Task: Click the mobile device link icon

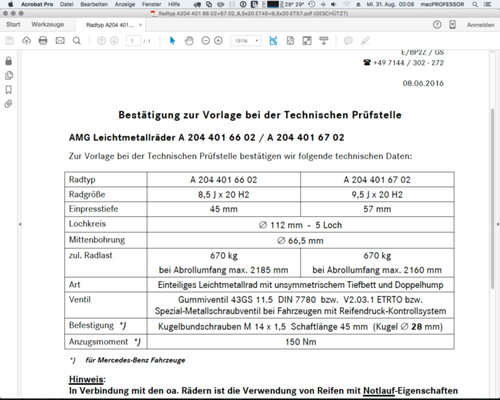Action: click(x=452, y=24)
